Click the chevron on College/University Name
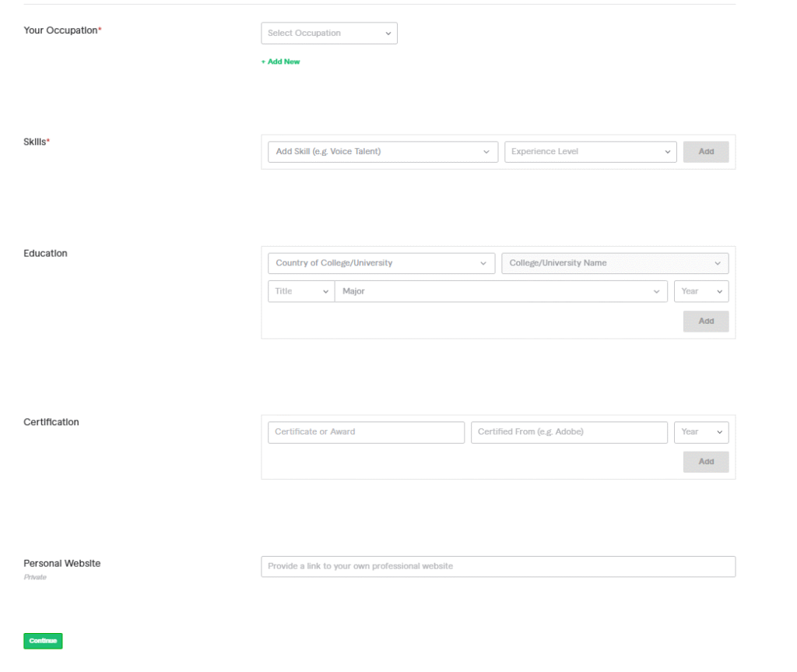 coord(718,263)
